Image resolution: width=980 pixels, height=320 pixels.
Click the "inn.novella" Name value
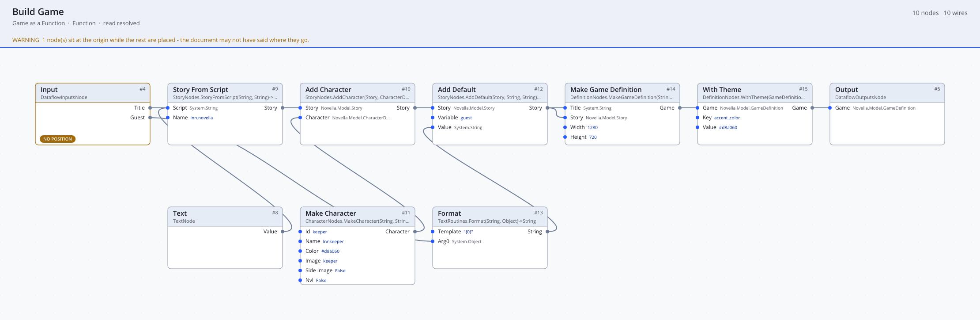pos(201,118)
